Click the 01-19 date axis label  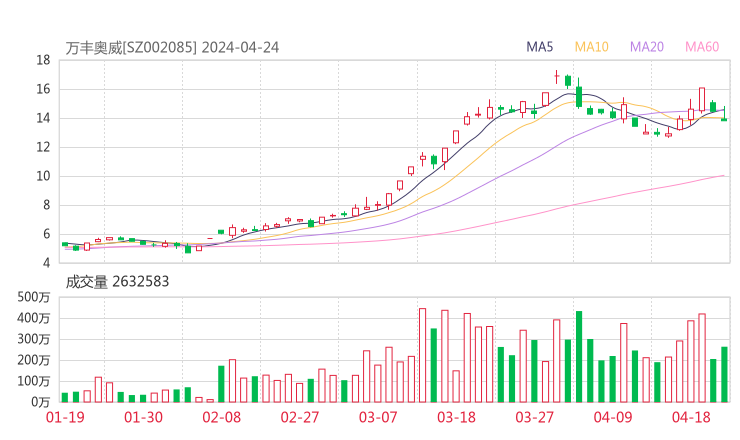point(65,417)
